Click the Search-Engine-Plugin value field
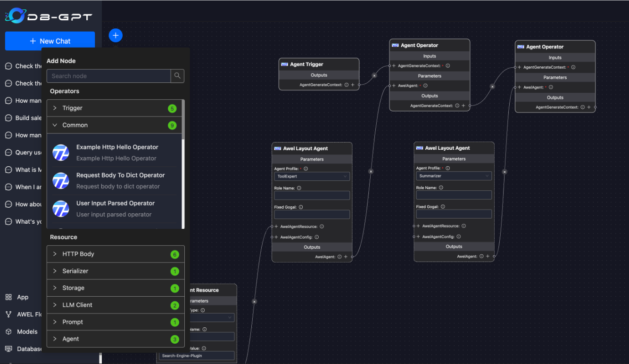The height and width of the screenshot is (364, 629). pos(197,356)
